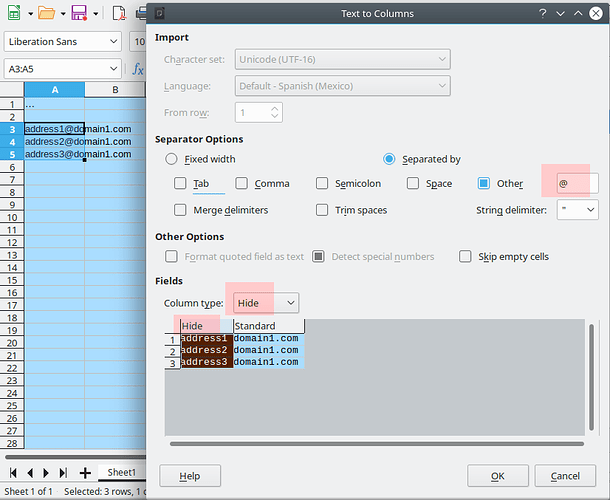Open the new spreadsheet dropdown arrow
This screenshot has width=610, height=500.
(x=30, y=14)
